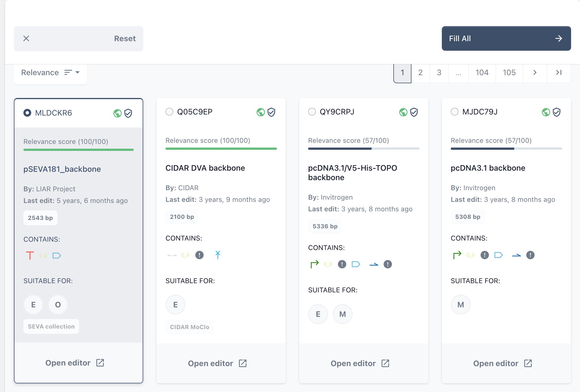Click the sort order icon next to Relevance
The image size is (580, 392).
coord(68,72)
